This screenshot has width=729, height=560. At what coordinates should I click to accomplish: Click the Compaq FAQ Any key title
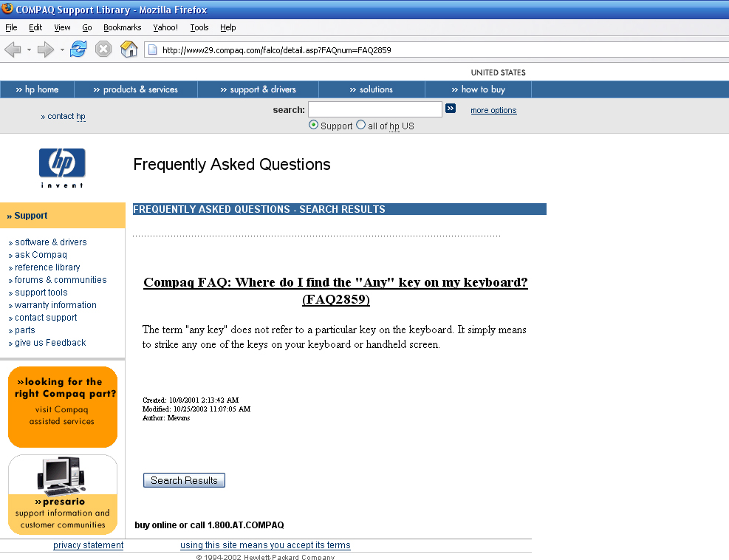(x=335, y=290)
